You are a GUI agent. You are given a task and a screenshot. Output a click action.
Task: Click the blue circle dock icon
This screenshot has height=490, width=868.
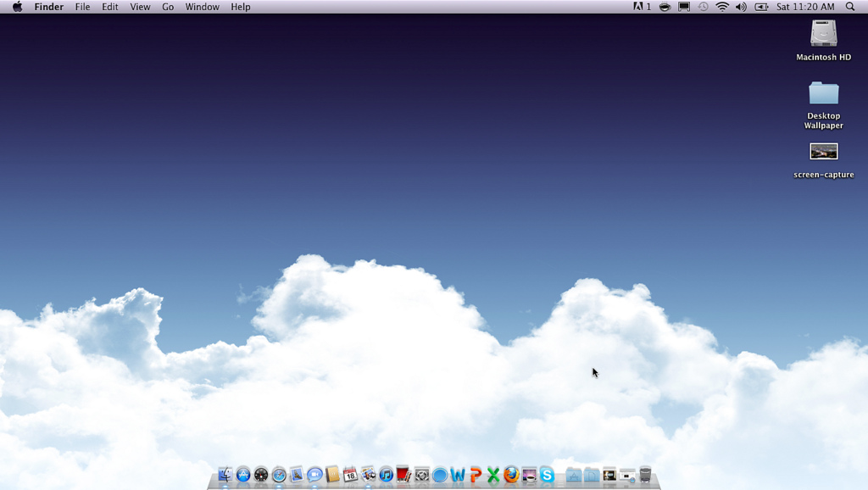coord(440,475)
